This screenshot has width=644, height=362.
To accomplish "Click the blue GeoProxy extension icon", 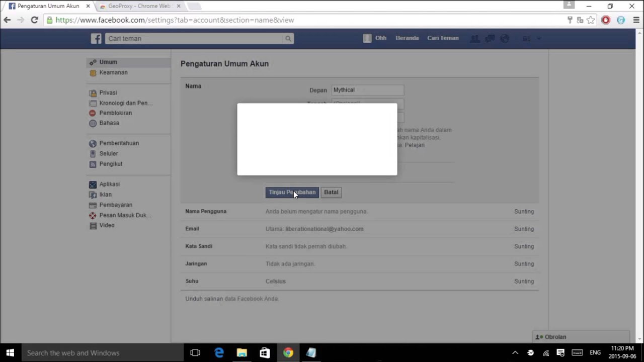I will [x=621, y=20].
